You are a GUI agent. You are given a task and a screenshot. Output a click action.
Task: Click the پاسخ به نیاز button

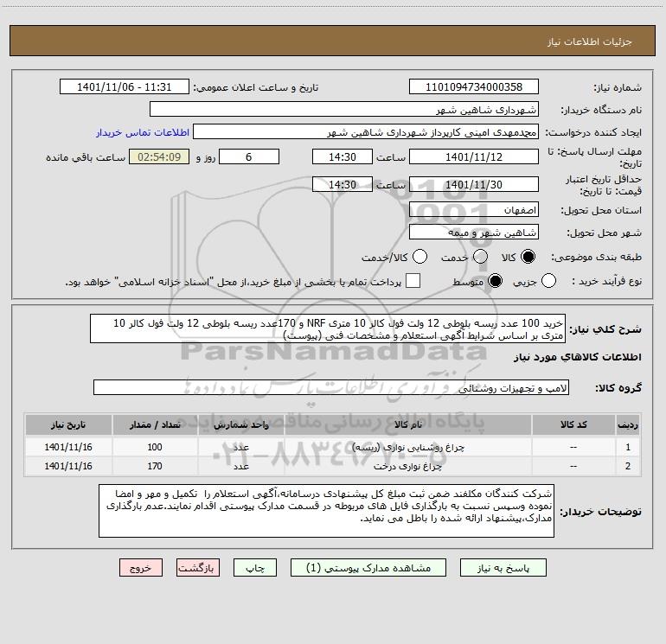click(x=503, y=568)
